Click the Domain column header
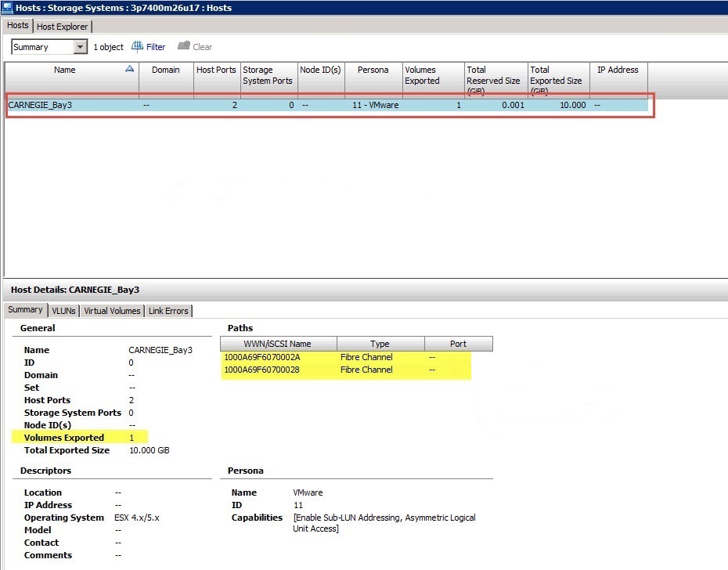The width and height of the screenshot is (728, 570). (166, 70)
